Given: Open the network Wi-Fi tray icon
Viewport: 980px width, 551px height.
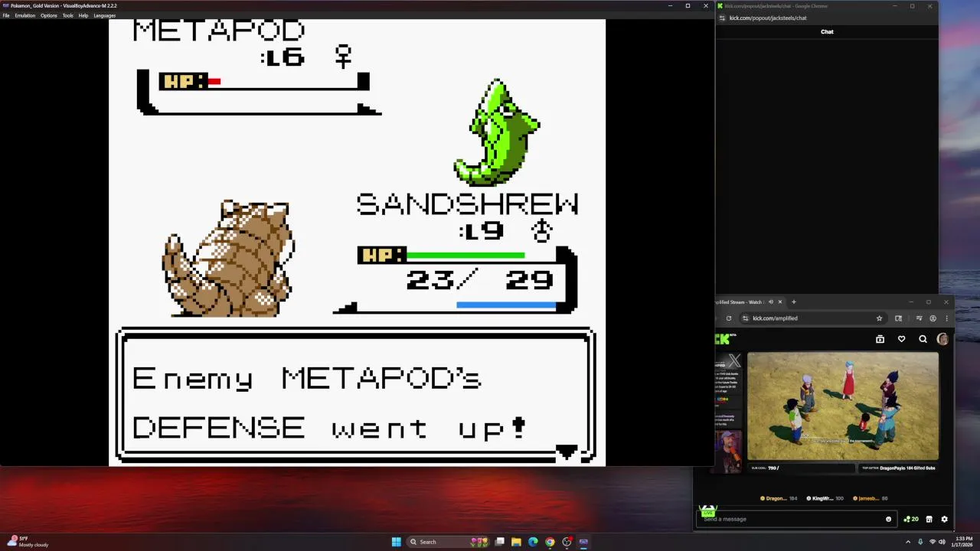Looking at the screenshot, I should tap(933, 542).
